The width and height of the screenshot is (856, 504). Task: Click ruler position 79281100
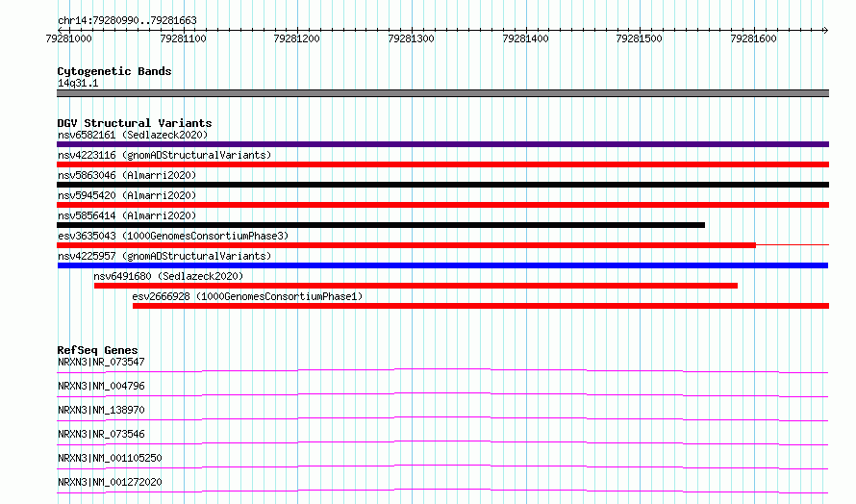pyautogui.click(x=183, y=38)
